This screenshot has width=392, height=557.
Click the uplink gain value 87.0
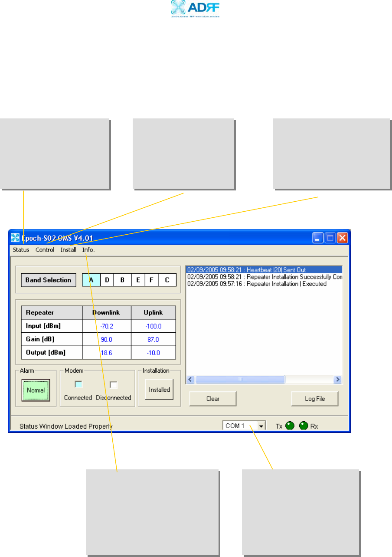(154, 339)
